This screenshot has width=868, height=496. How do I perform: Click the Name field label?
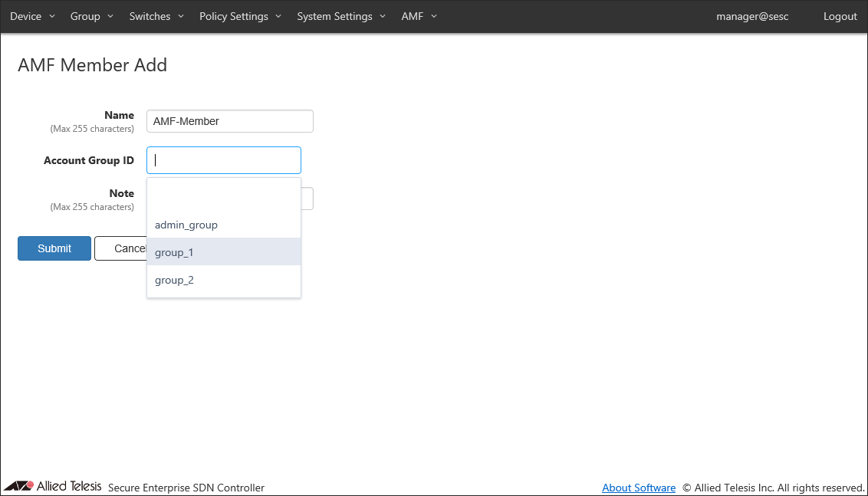click(119, 115)
